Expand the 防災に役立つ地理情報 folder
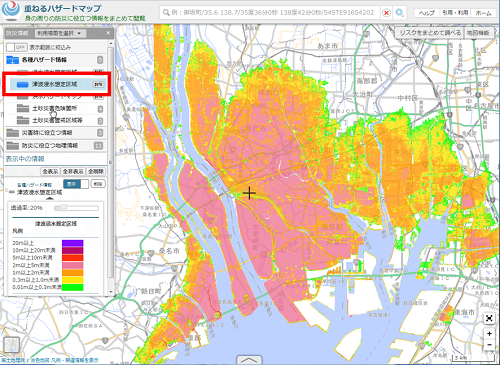 coord(55,146)
